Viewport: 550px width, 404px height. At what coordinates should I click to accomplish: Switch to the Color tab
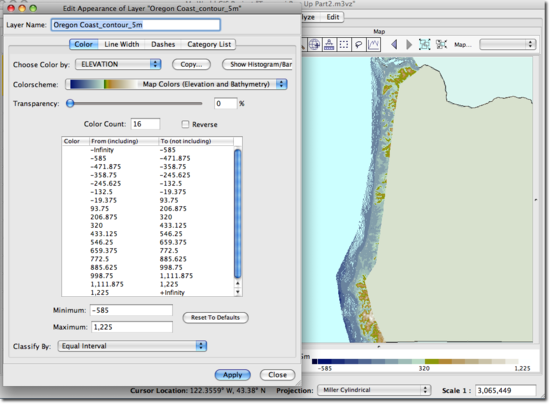coord(83,44)
